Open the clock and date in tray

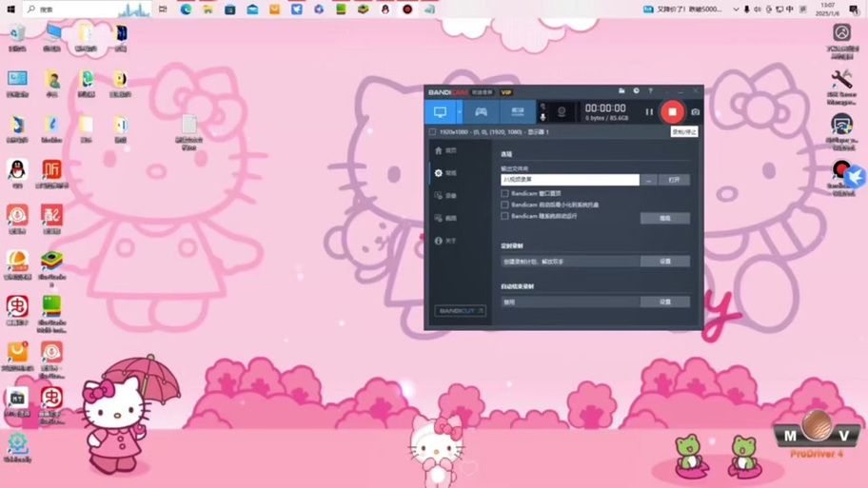[x=828, y=9]
